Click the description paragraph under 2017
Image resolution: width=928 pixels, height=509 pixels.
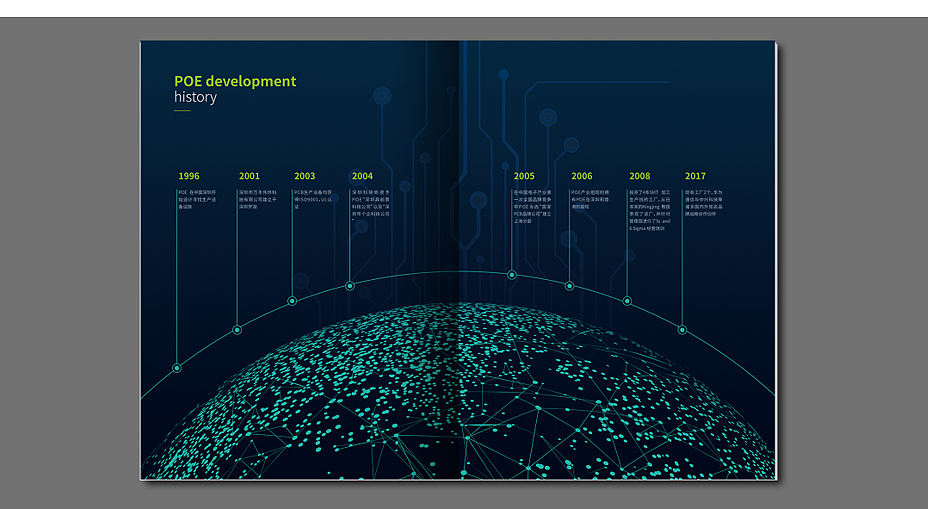704,203
